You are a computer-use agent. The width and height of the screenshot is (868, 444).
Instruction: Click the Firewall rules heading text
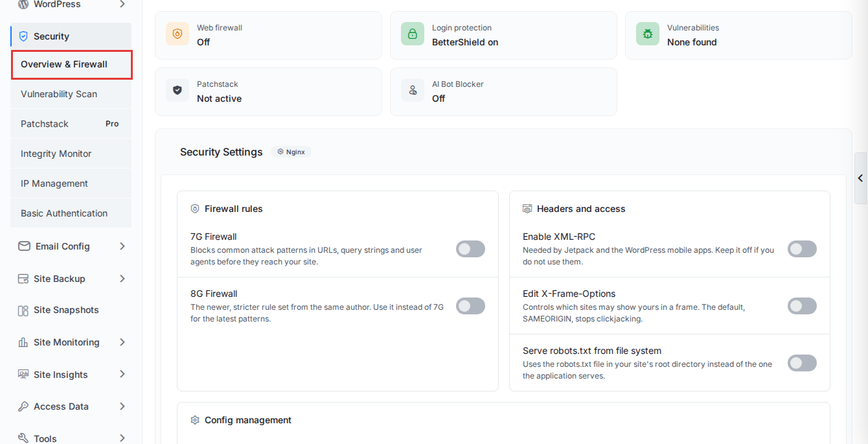click(234, 209)
